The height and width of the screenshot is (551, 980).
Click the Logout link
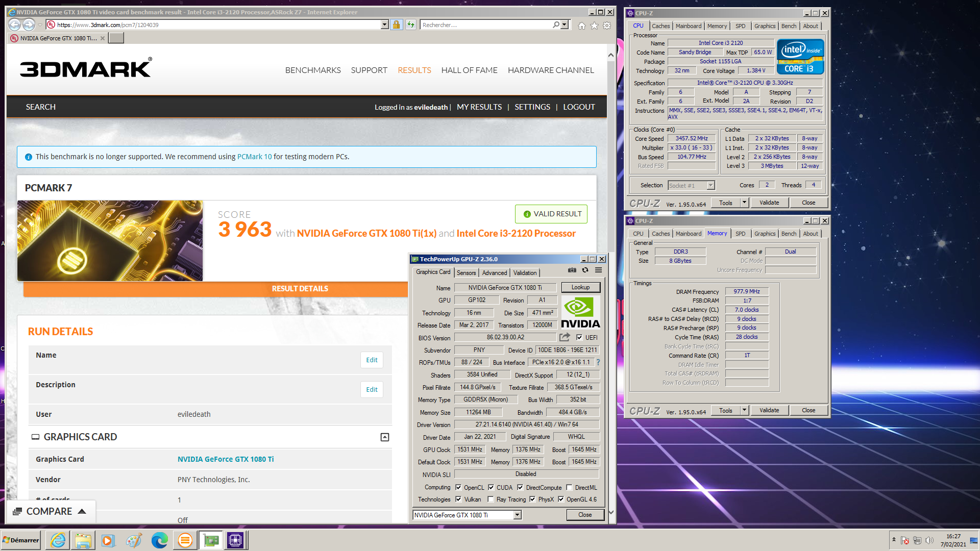(x=579, y=107)
